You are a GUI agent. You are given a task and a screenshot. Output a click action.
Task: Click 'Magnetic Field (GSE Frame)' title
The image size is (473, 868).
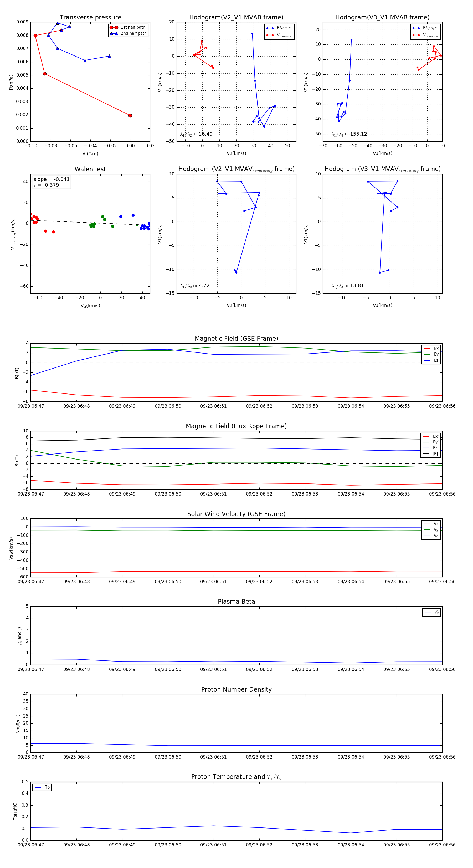point(236,339)
